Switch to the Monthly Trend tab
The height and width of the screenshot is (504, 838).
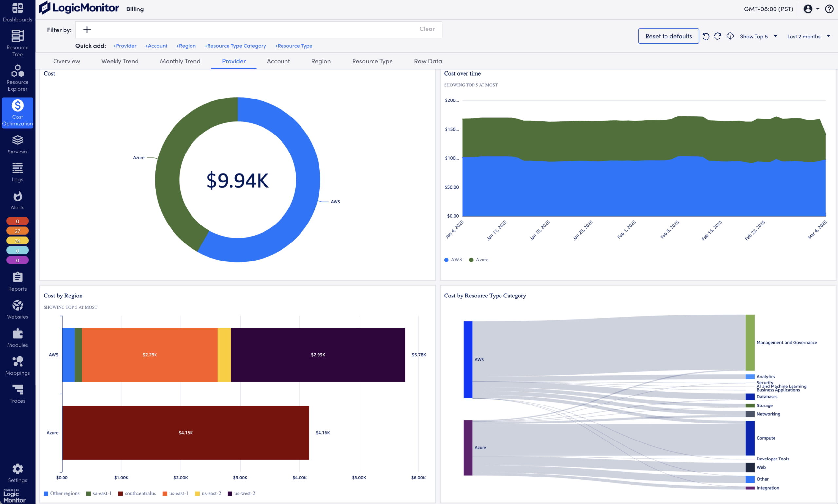[180, 61]
